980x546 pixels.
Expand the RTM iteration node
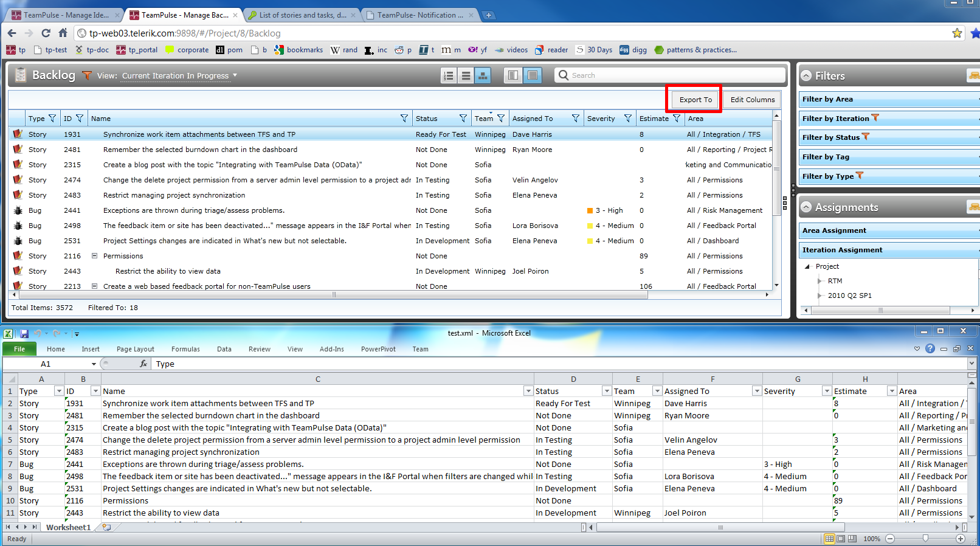tap(820, 281)
